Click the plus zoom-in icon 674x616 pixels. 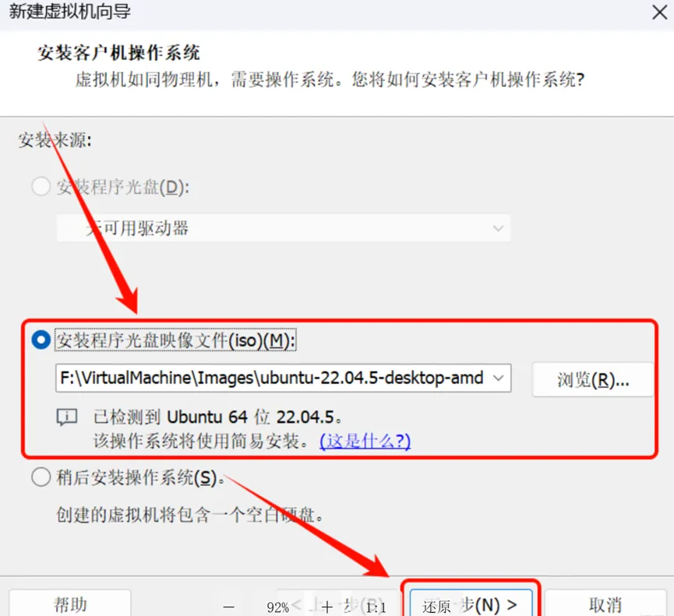327,607
